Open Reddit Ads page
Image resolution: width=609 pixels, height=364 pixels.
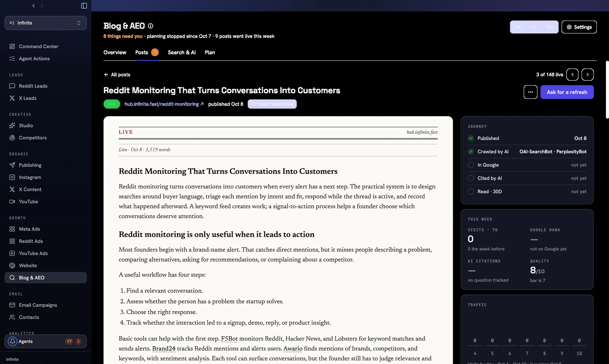coord(46,241)
